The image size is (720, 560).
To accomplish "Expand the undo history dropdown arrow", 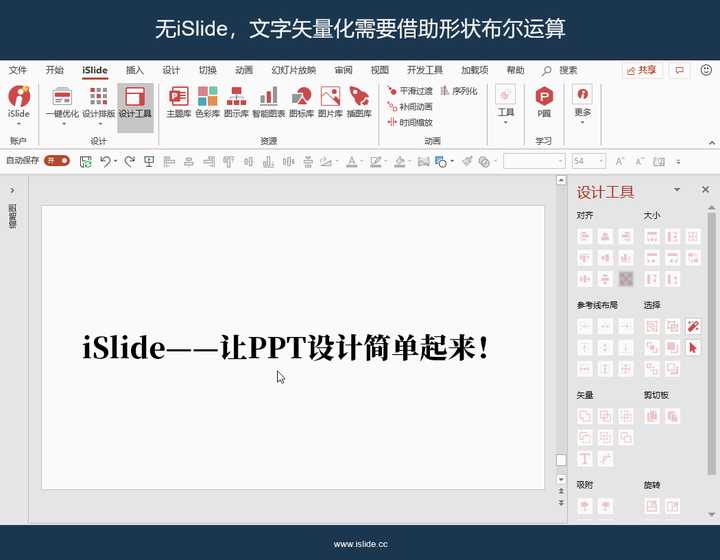I will click(x=115, y=162).
